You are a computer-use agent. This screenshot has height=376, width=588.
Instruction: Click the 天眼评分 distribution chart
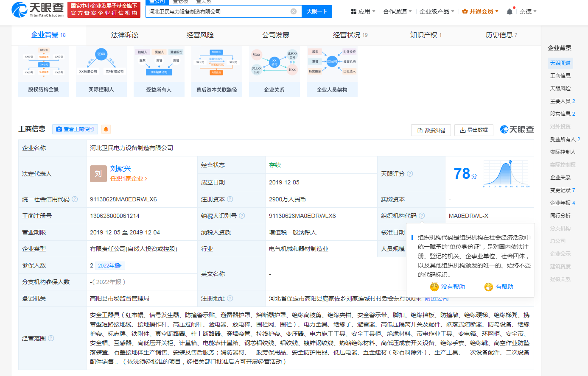506,174
